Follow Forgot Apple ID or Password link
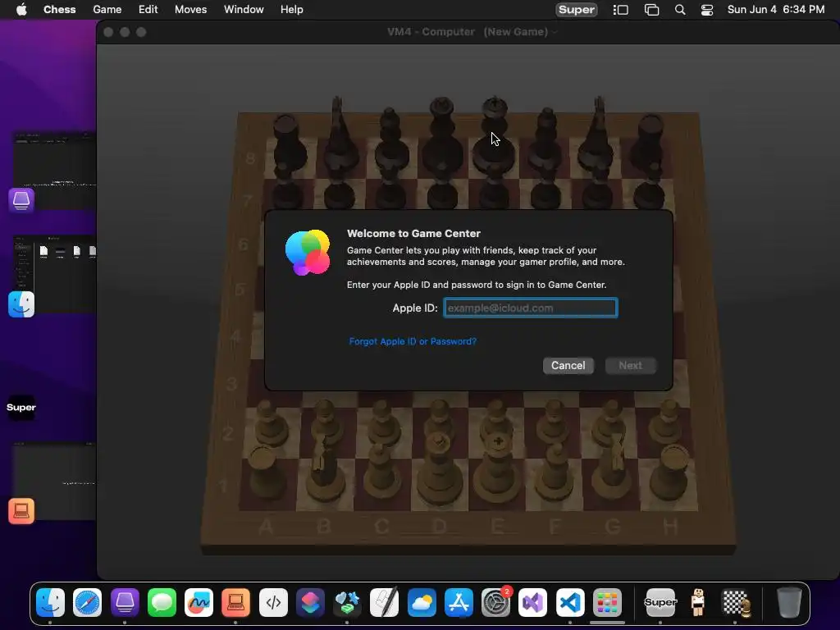Image resolution: width=840 pixels, height=630 pixels. pos(413,341)
